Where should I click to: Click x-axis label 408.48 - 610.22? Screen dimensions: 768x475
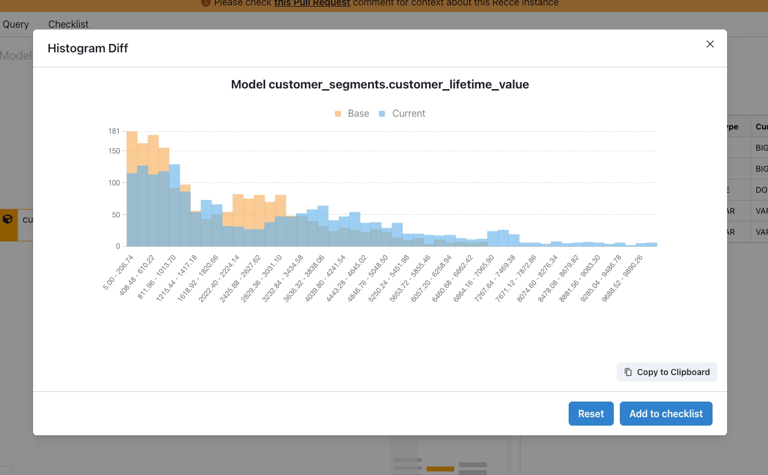(137, 275)
